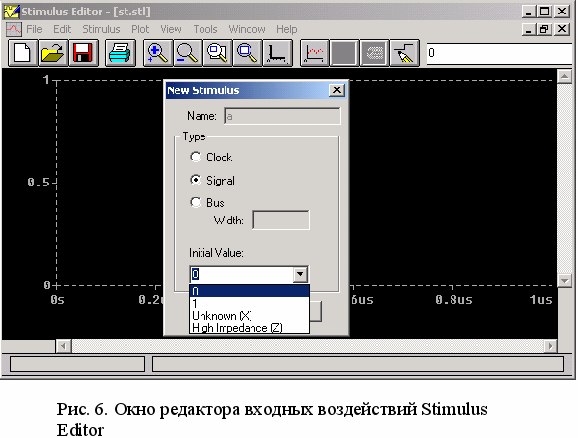Open a file with the folder icon
578x438 pixels.
pos(53,53)
